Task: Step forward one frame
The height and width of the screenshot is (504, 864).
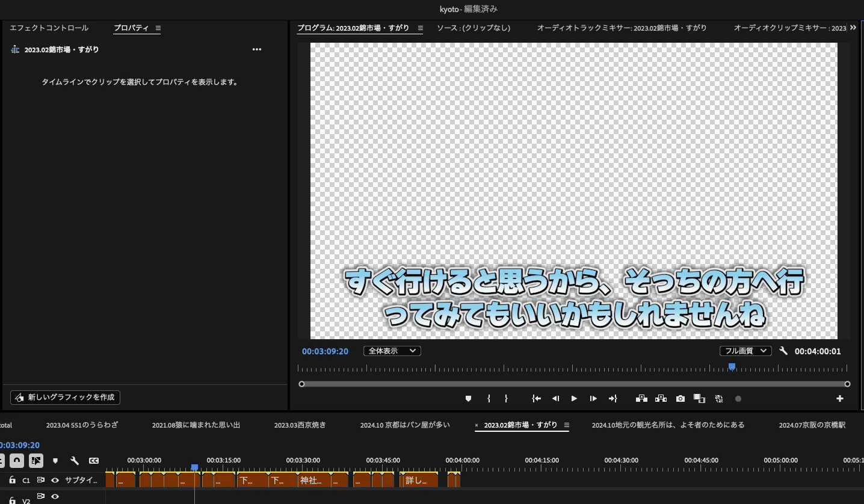Action: pyautogui.click(x=593, y=398)
